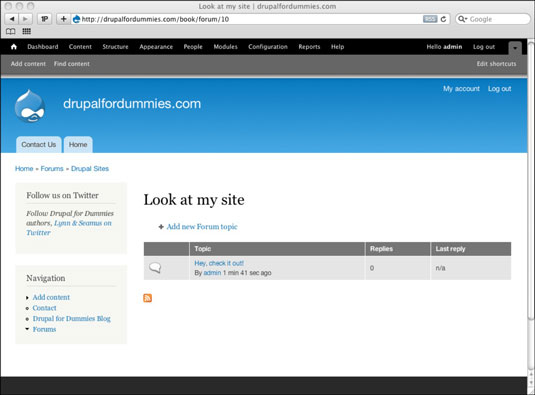535x395 pixels.
Task: Expand the Add content navigation arrow
Action: coord(27,298)
